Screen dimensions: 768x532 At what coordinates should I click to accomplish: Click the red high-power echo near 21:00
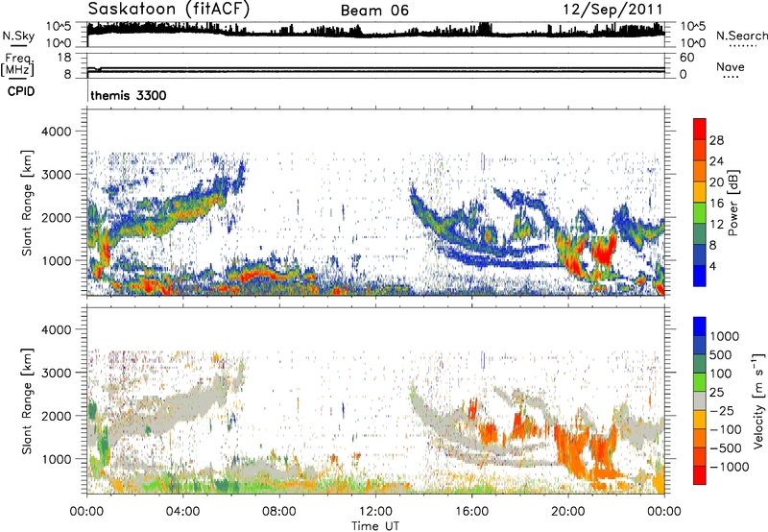604,254
